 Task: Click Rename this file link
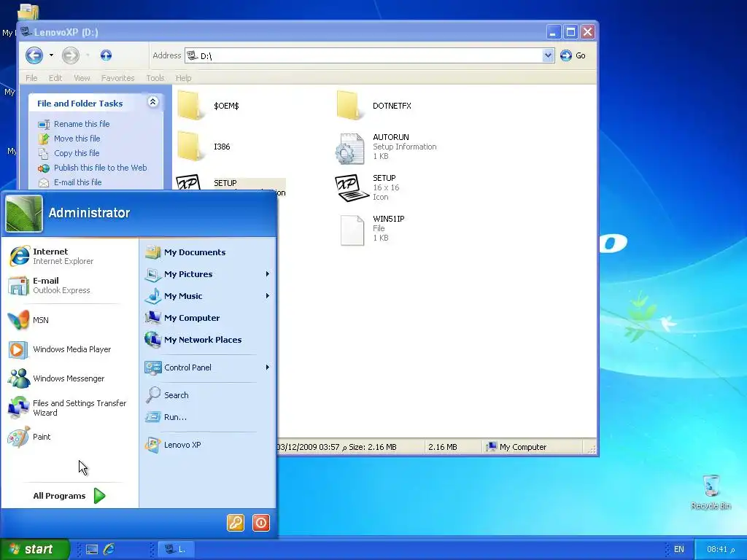click(82, 124)
